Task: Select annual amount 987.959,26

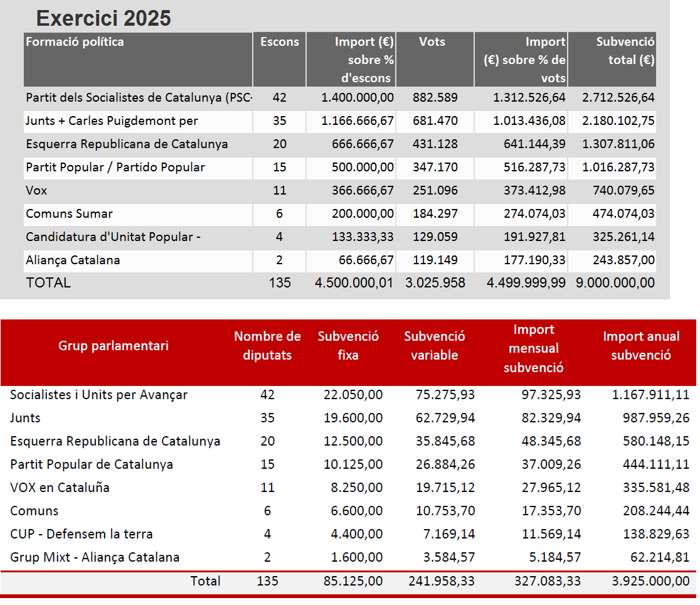Action: click(x=656, y=418)
